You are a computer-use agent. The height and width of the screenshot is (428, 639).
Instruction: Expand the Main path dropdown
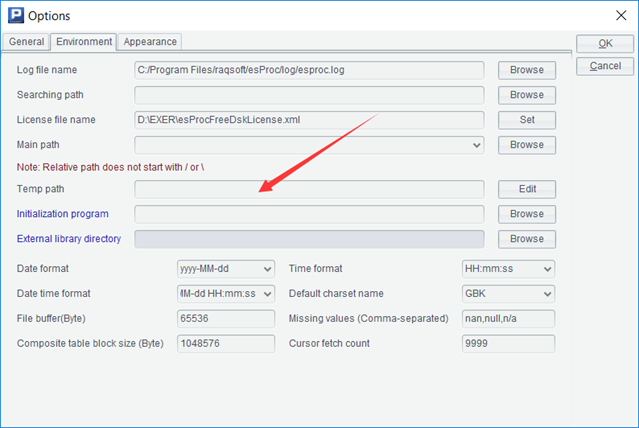point(475,145)
